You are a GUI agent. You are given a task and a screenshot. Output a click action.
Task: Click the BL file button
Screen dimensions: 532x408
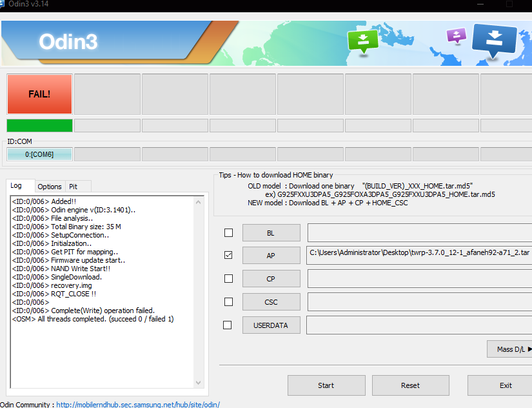pyautogui.click(x=271, y=233)
